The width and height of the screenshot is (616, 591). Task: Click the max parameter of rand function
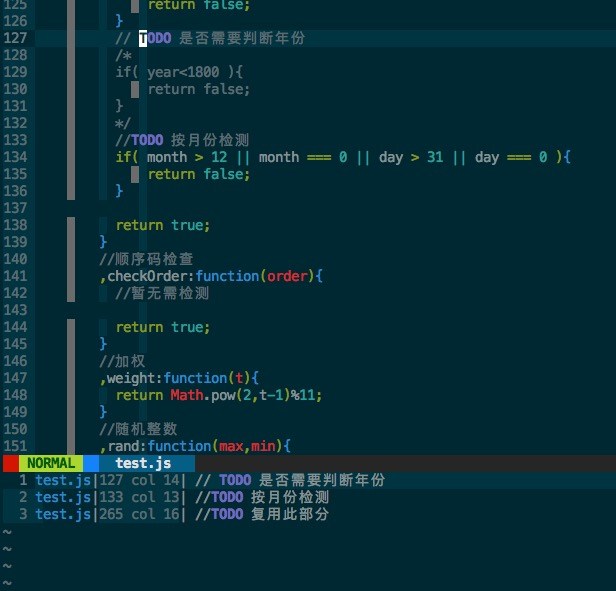point(231,446)
